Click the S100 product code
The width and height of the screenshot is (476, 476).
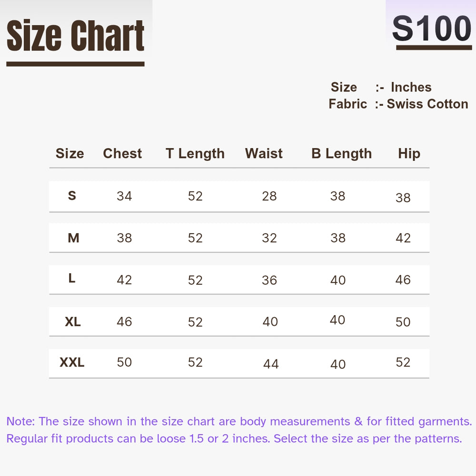[432, 29]
